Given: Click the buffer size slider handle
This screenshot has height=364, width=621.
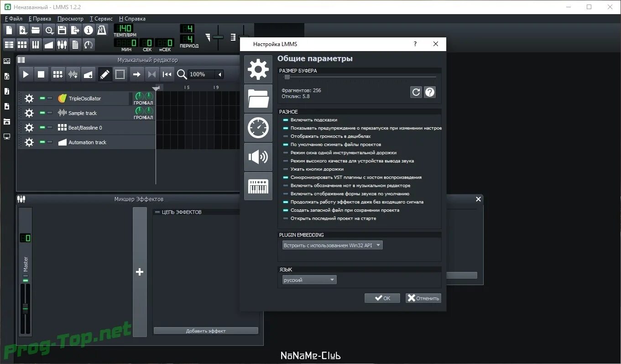Looking at the screenshot, I should [x=287, y=77].
